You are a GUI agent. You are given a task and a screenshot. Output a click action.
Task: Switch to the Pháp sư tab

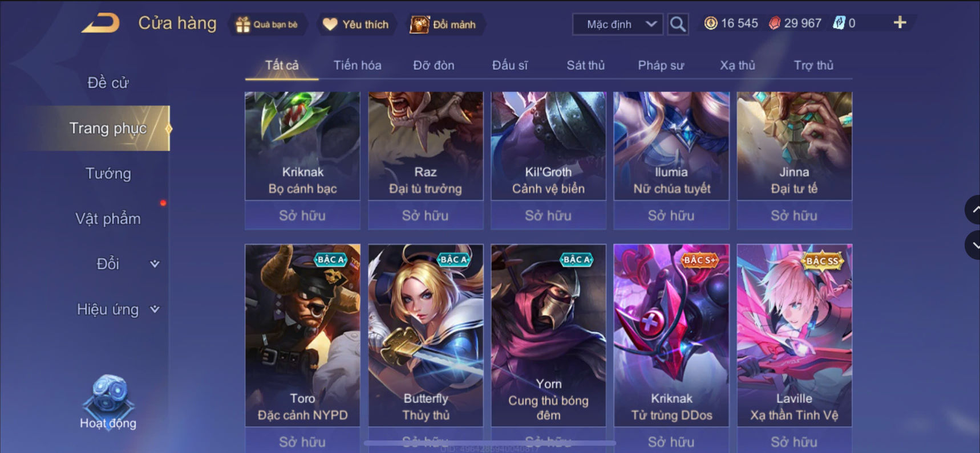coord(661,66)
